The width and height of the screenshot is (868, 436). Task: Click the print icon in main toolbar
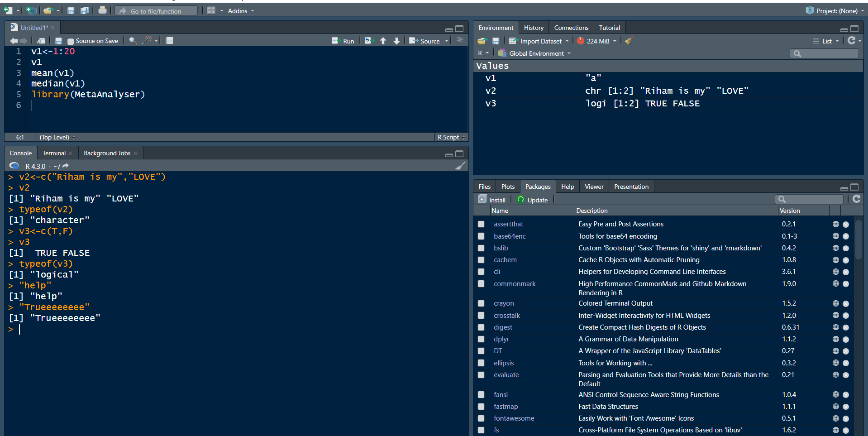(103, 10)
